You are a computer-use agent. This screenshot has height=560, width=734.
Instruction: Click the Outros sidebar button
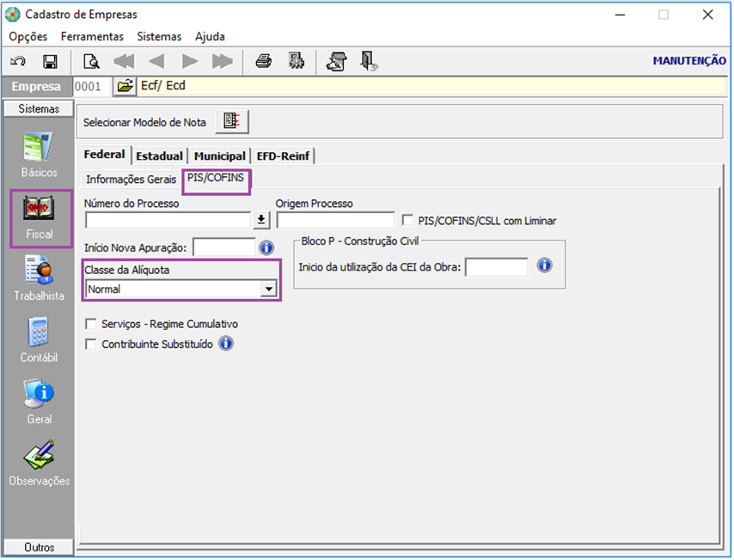pos(39,547)
